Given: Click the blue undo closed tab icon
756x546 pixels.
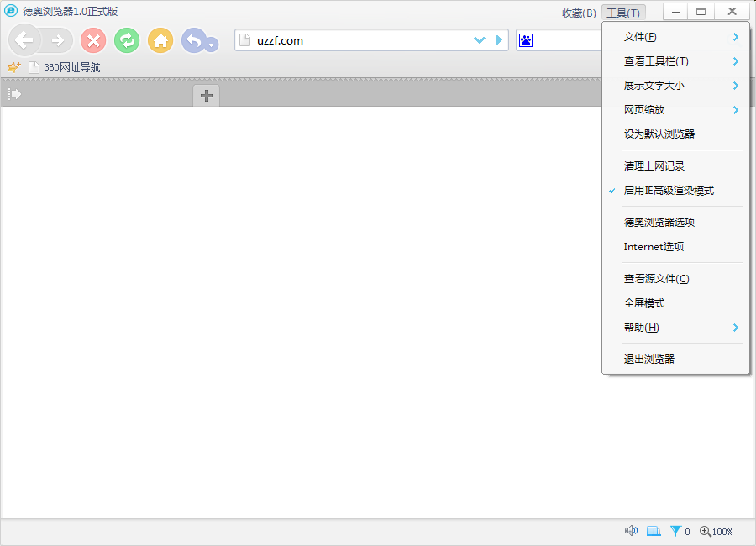Looking at the screenshot, I should tap(193, 40).
